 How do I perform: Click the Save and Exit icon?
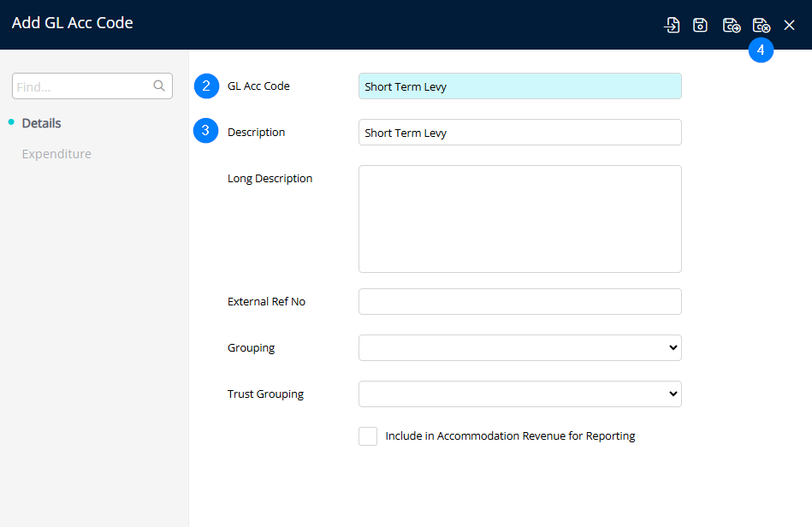761,25
